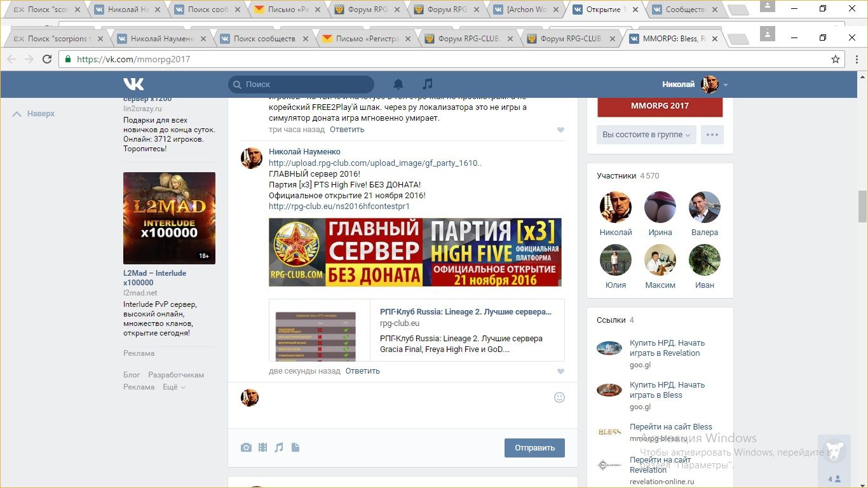Screen dimensions: 868x488
Task: Click Ответить under the three-hours-ago comment
Action: point(347,130)
